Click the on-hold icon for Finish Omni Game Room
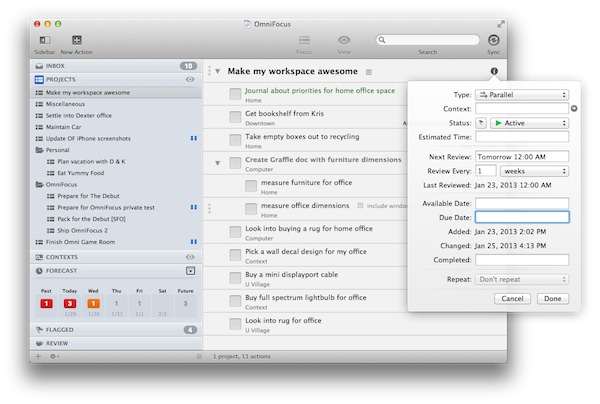Screen dimensions: 600x404 [x=194, y=241]
